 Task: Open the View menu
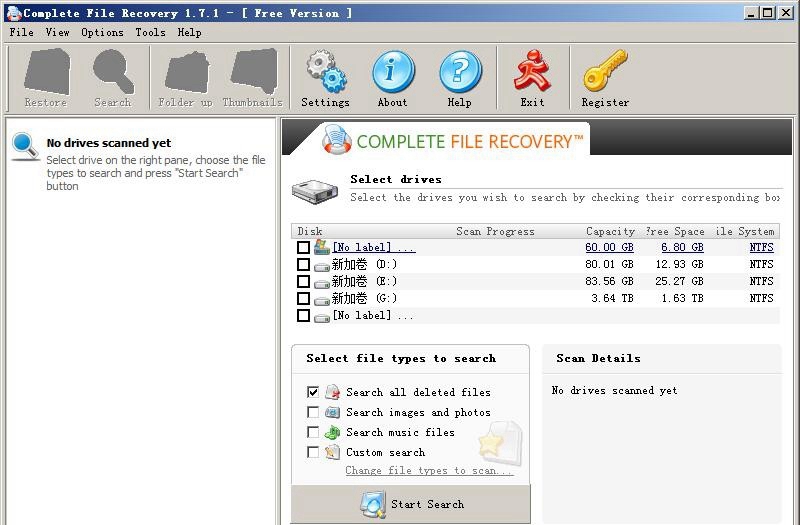[x=57, y=32]
